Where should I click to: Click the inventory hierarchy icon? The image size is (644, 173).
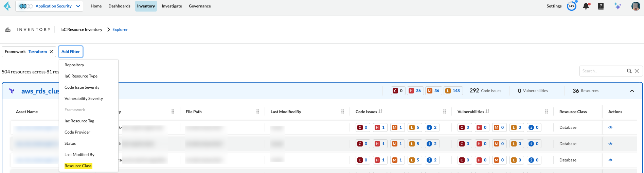[8, 30]
